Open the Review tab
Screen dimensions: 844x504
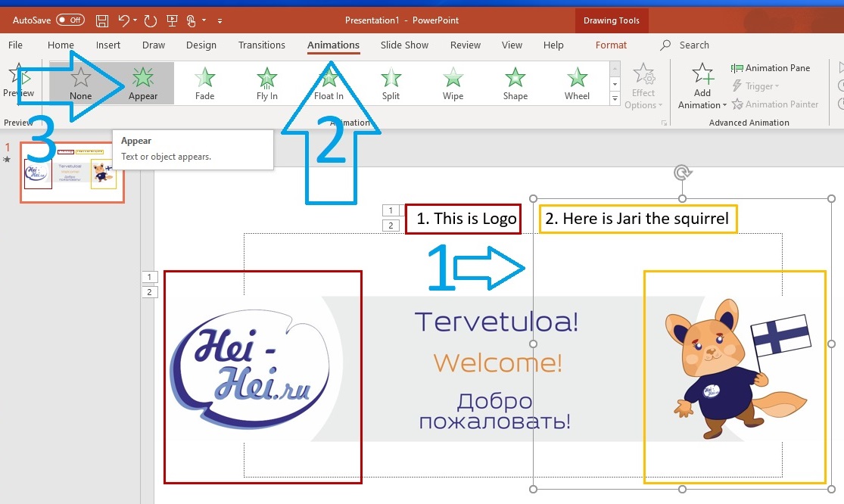click(x=466, y=45)
